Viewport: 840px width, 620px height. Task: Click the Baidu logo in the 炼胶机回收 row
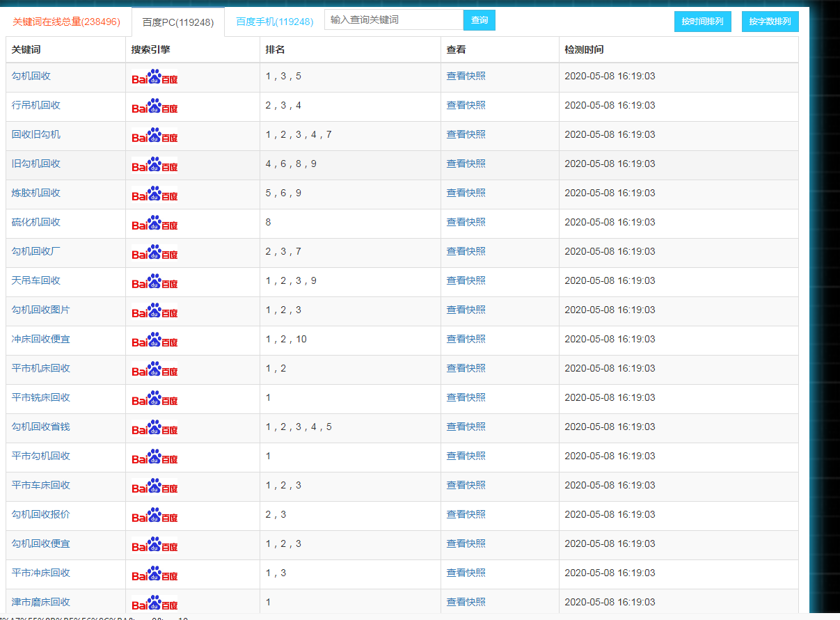coord(154,194)
